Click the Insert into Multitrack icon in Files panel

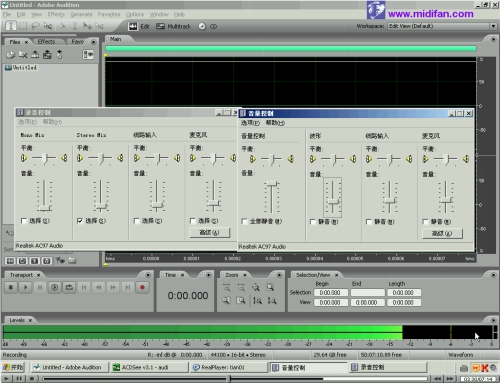click(35, 54)
